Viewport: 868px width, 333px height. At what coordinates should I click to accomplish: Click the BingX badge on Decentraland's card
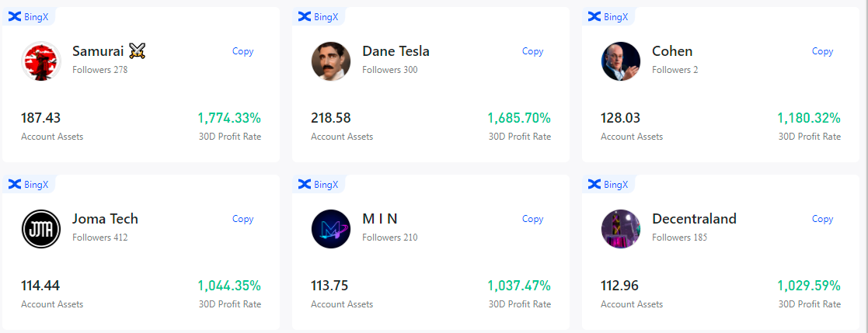[x=608, y=184]
